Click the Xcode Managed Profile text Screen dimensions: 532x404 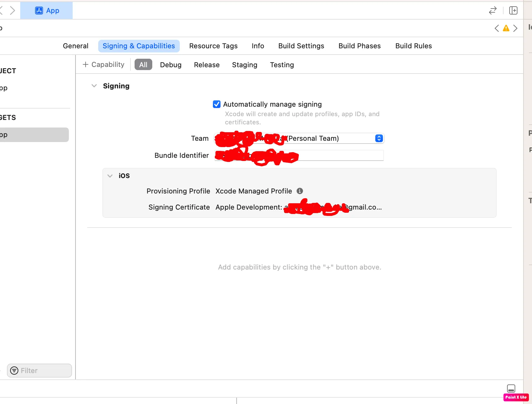(x=254, y=191)
